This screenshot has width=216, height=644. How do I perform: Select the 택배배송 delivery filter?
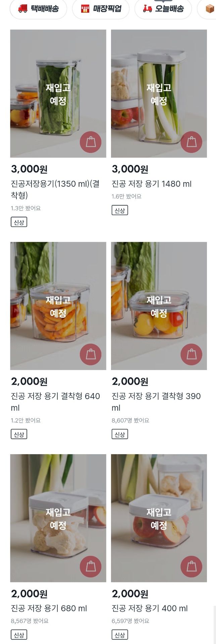[38, 9]
